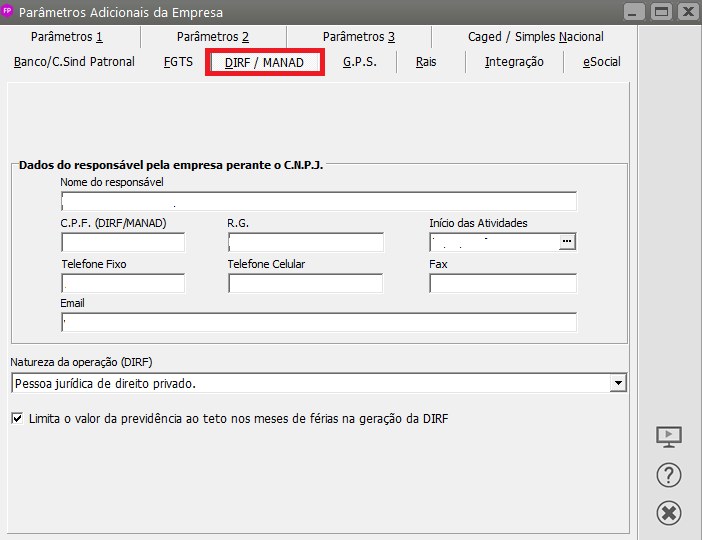Open help via question mark icon
This screenshot has height=540, width=702.
pyautogui.click(x=668, y=475)
